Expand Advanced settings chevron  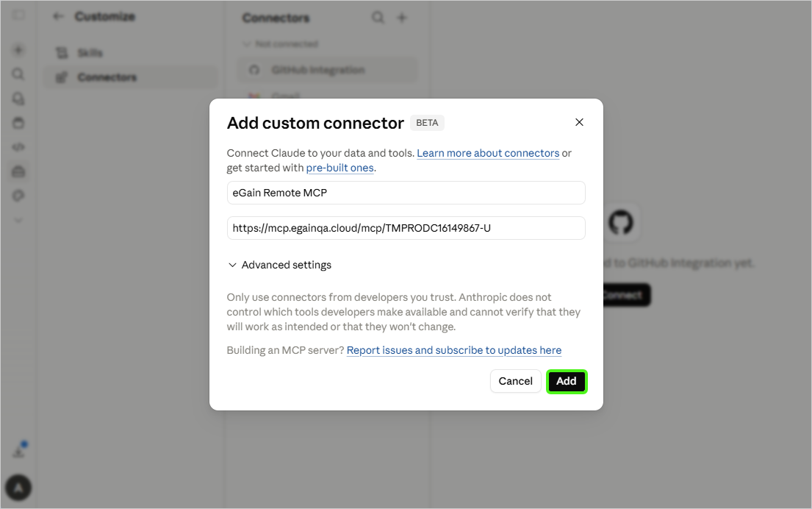[x=232, y=265]
